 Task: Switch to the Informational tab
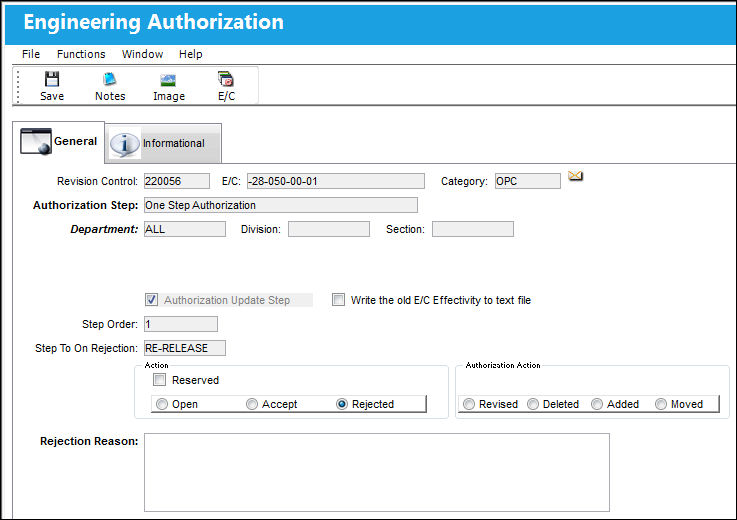pyautogui.click(x=163, y=143)
